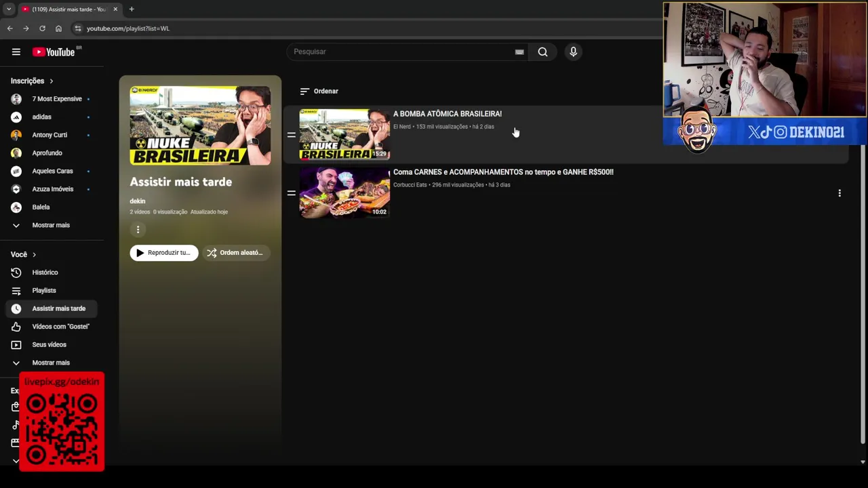
Task: Open options menu for Coma CARNES video
Action: coord(840,193)
